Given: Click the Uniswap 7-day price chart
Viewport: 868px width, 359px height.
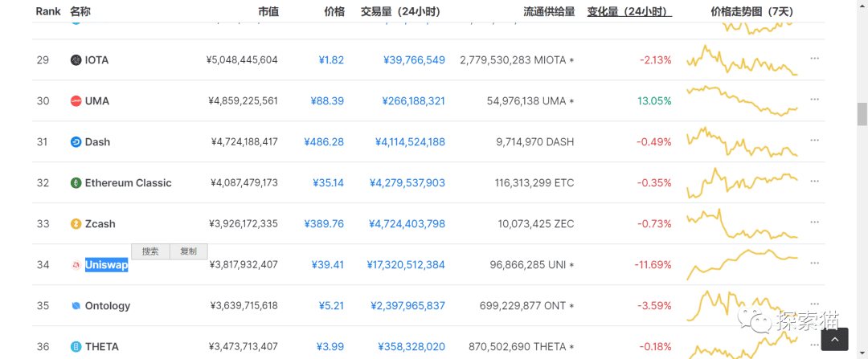Looking at the screenshot, I should 742,264.
